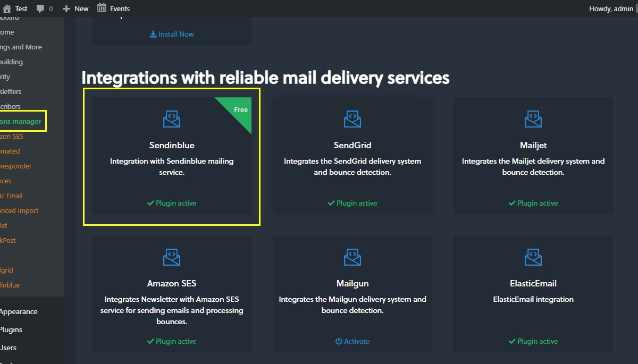The height and width of the screenshot is (364, 638).
Task: Click Plugin active status under SendGrid
Action: point(352,203)
